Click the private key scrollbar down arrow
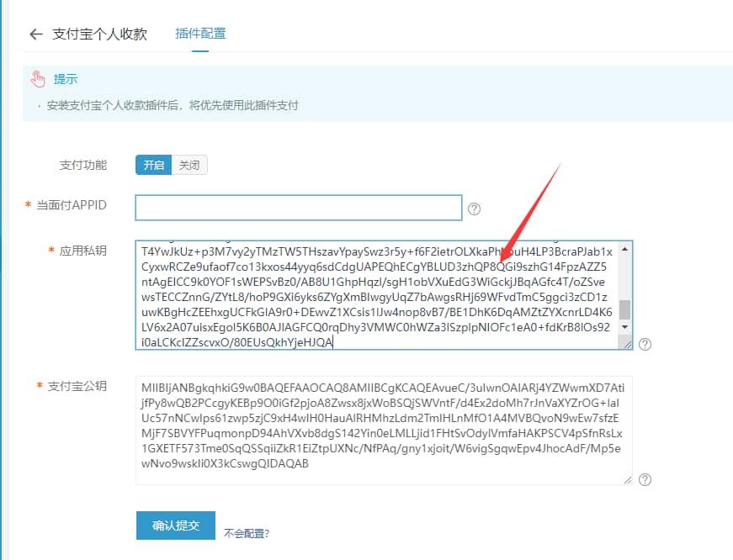The image size is (733, 560). [x=624, y=327]
